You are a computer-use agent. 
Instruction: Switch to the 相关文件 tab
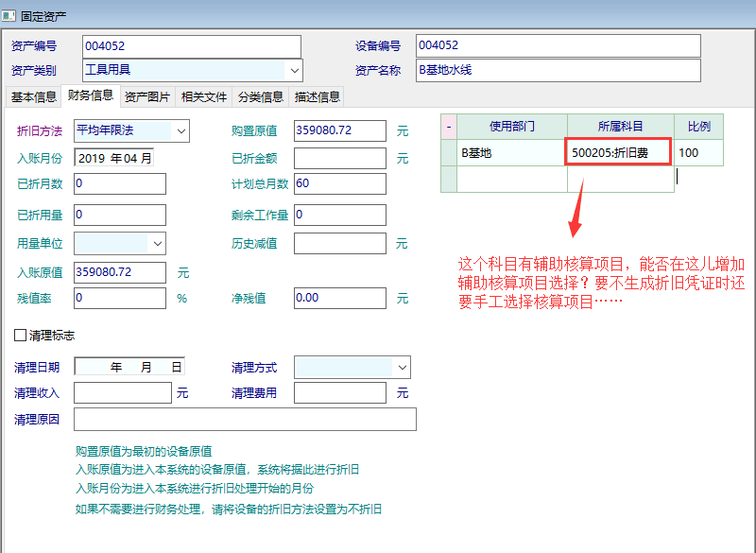pyautogui.click(x=204, y=96)
